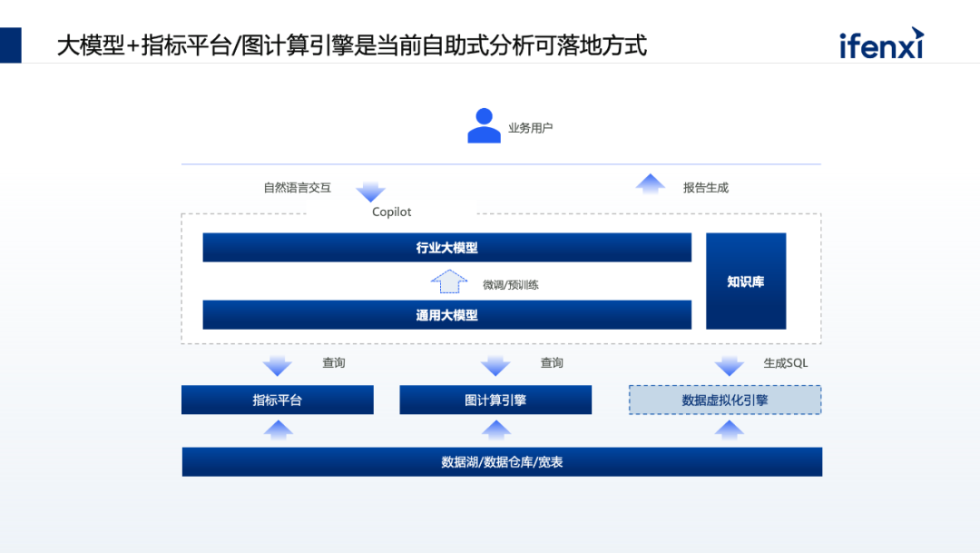Viewport: 980px width, 553px height.
Task: Click the 数据湖/数据仓库/宽表 bar
Action: [502, 462]
